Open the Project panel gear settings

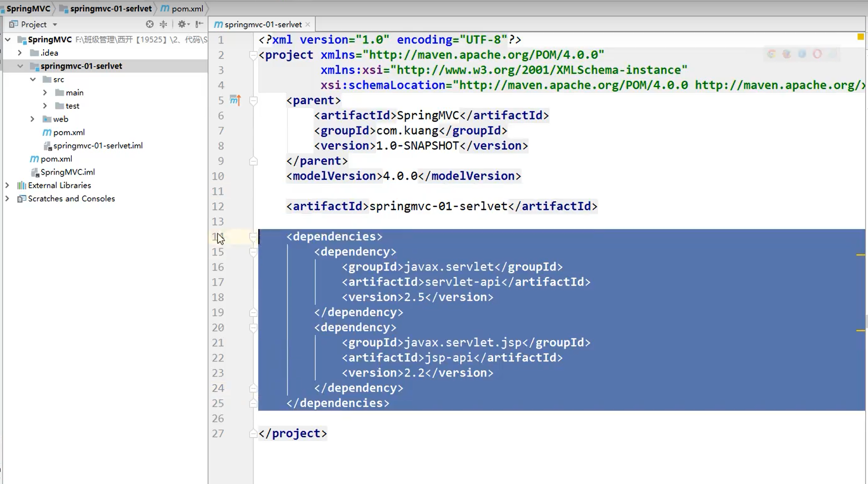[183, 24]
